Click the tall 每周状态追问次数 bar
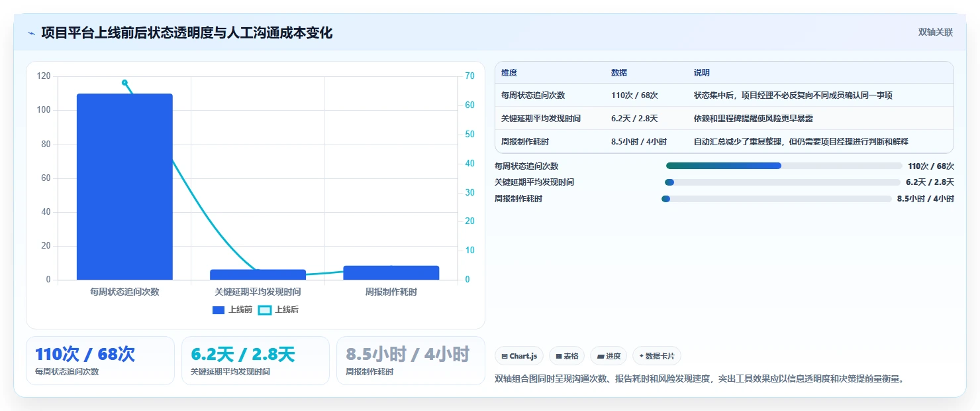980x411 pixels. [x=124, y=187]
